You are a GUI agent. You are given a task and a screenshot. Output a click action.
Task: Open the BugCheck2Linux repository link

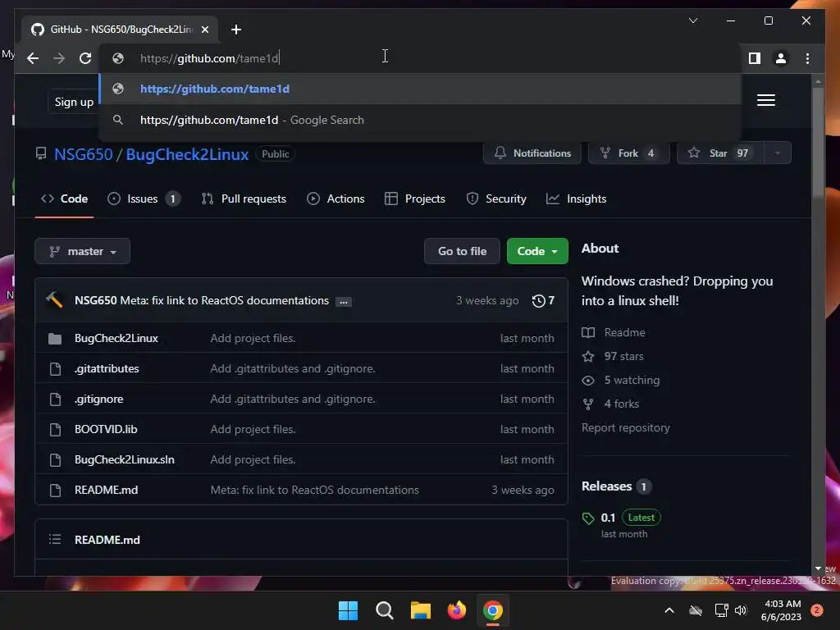tap(187, 154)
